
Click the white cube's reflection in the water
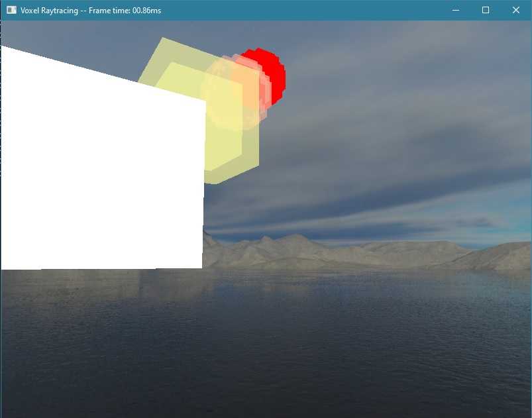point(99,285)
